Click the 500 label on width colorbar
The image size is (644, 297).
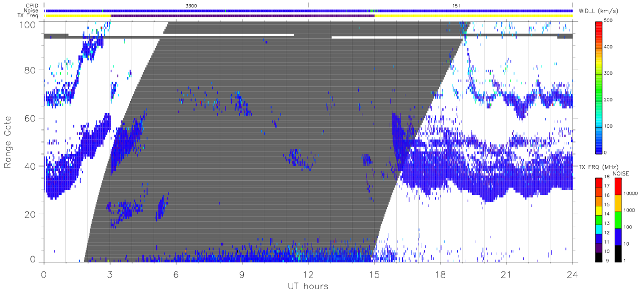609,21
